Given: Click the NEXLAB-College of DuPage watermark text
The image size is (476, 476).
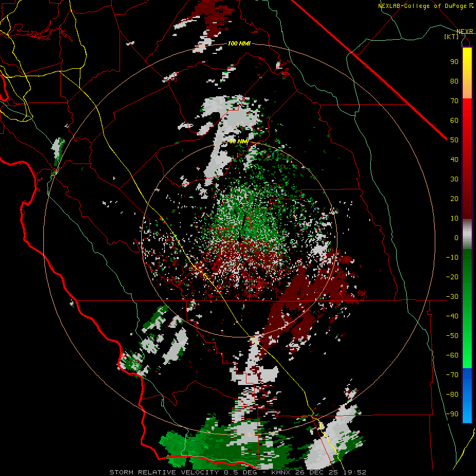Looking at the screenshot, I should [x=425, y=6].
